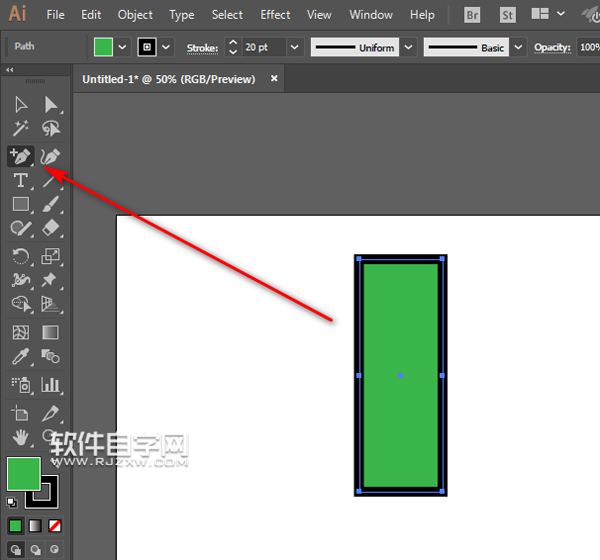Switch paint mode to solid Color
Viewport: 600px width, 560px height.
[x=15, y=526]
